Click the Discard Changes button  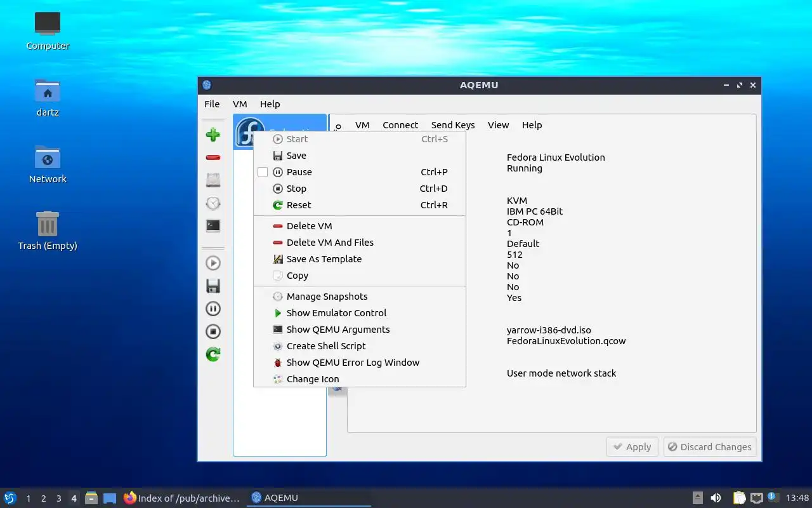click(x=709, y=447)
